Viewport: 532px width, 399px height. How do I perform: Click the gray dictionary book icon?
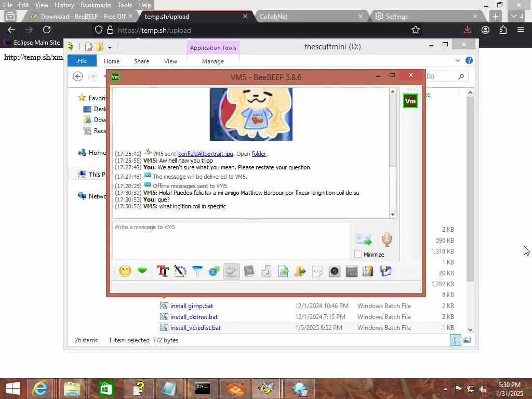(249, 271)
